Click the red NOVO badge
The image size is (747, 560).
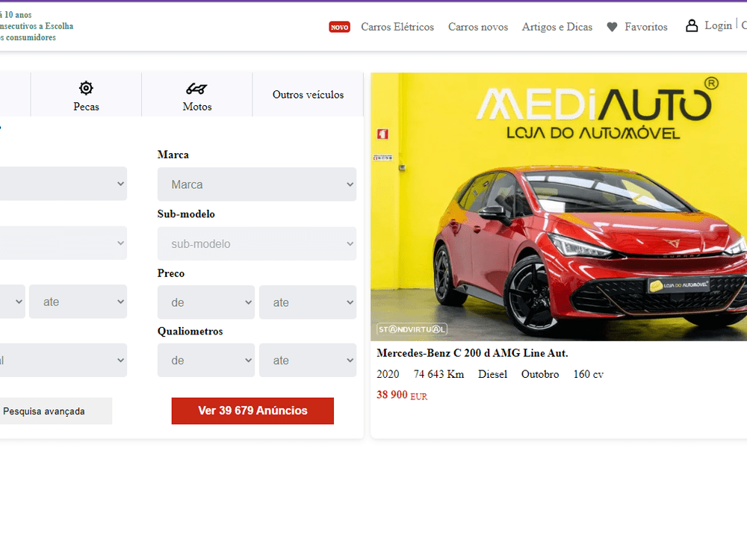(x=339, y=27)
